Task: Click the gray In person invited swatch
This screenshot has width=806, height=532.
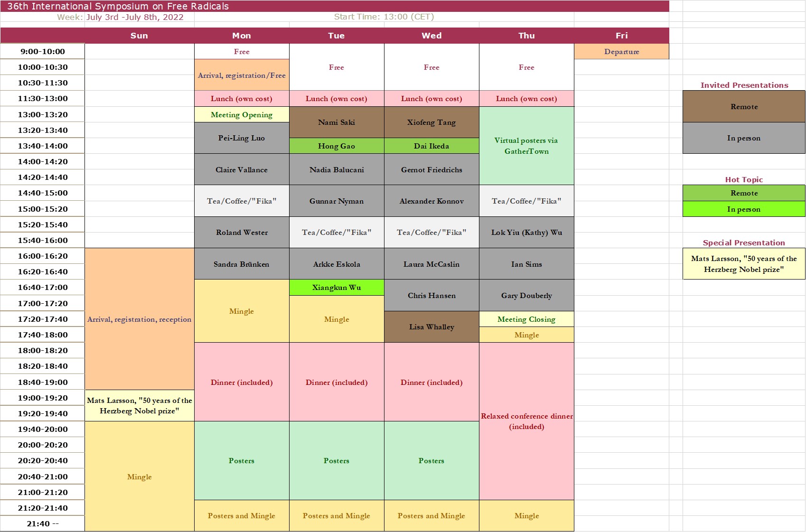Action: [x=744, y=138]
